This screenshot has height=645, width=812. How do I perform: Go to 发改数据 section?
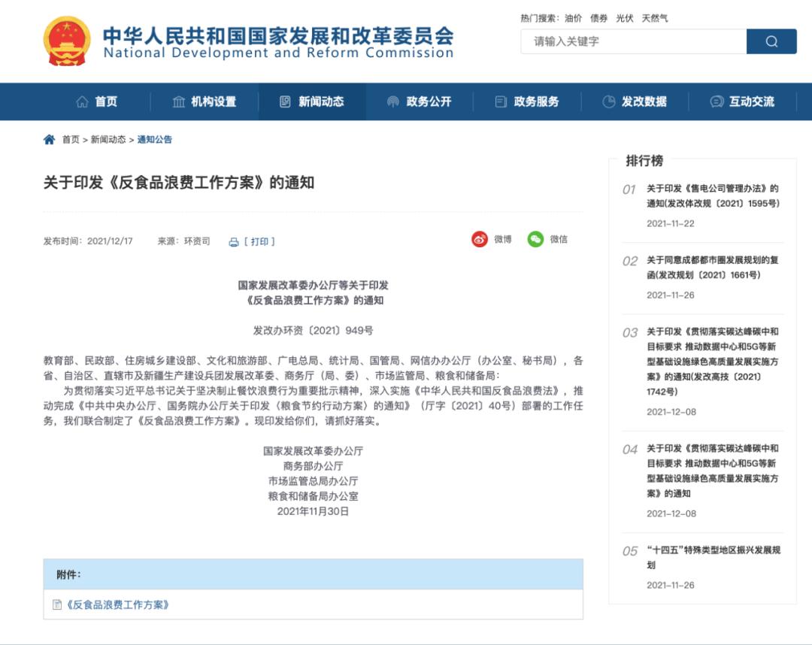pyautogui.click(x=635, y=101)
